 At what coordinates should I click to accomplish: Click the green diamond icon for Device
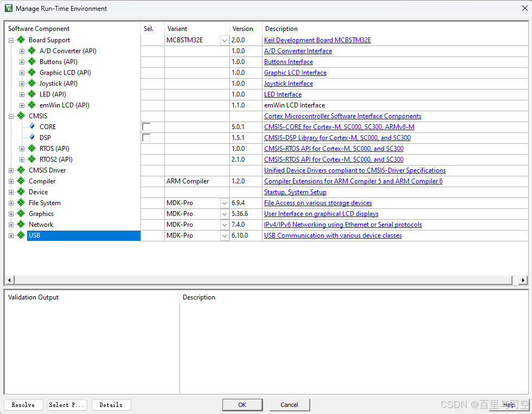(21, 192)
